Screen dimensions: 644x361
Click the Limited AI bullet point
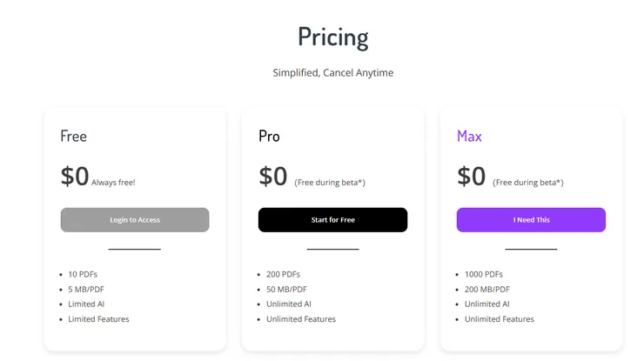click(86, 304)
